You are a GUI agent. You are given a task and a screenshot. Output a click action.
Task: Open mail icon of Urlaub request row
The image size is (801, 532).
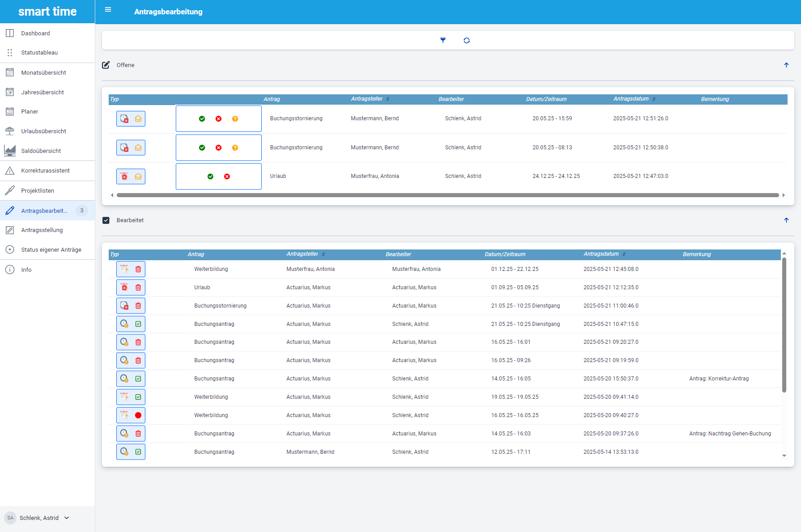coord(138,177)
